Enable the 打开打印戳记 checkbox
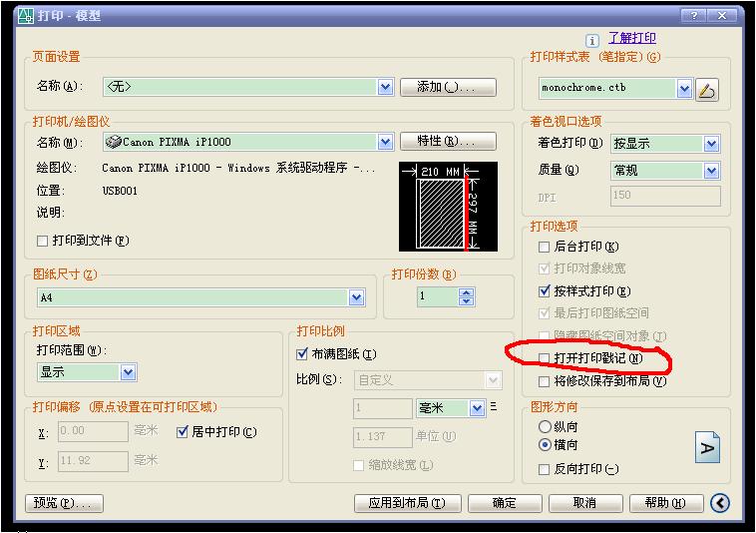Screen dimensions: 756x533 tap(544, 358)
